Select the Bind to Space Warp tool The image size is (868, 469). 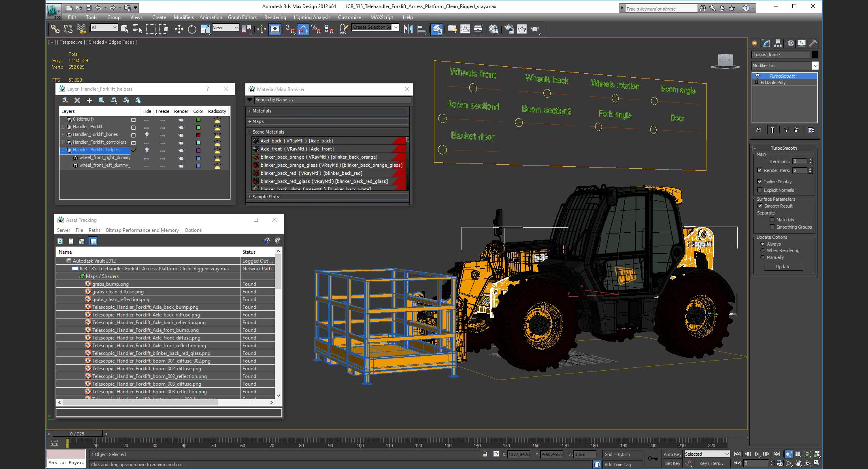click(x=81, y=29)
